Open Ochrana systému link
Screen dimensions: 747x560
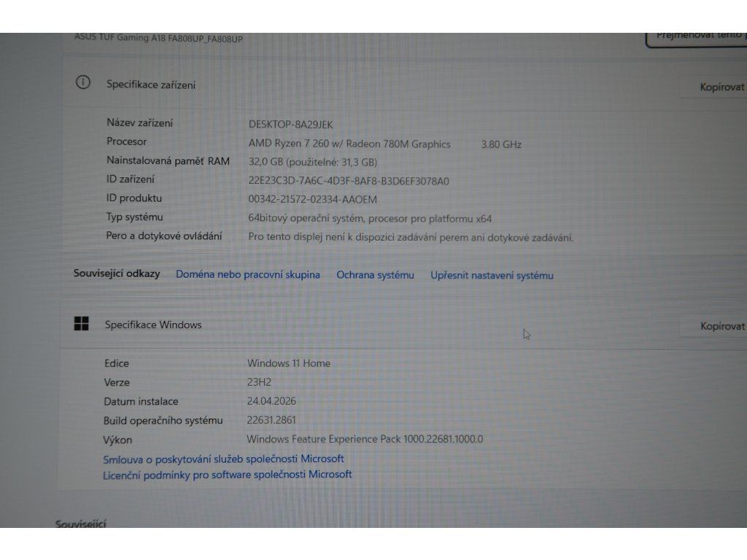point(375,275)
